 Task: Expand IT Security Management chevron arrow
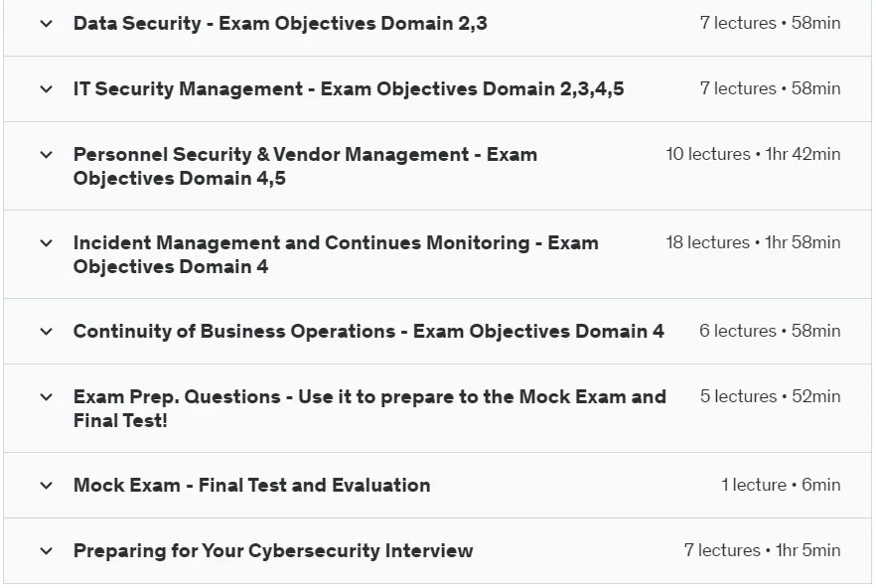(47, 88)
